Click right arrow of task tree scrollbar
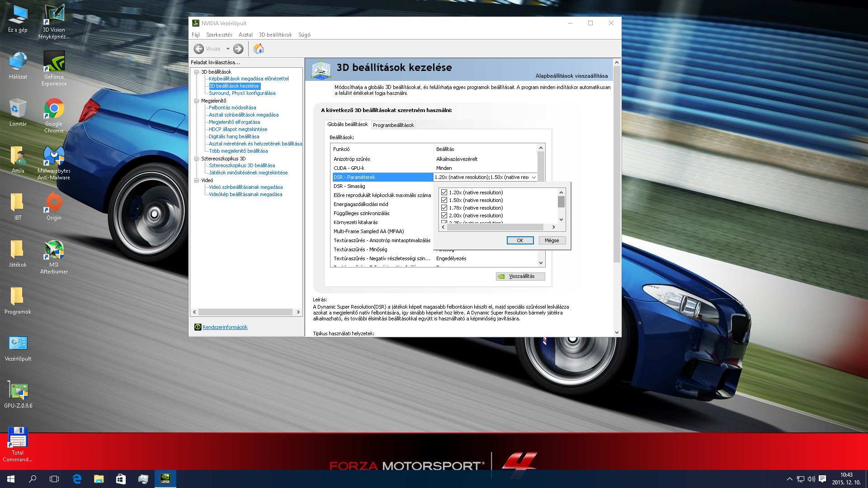 pyautogui.click(x=298, y=312)
